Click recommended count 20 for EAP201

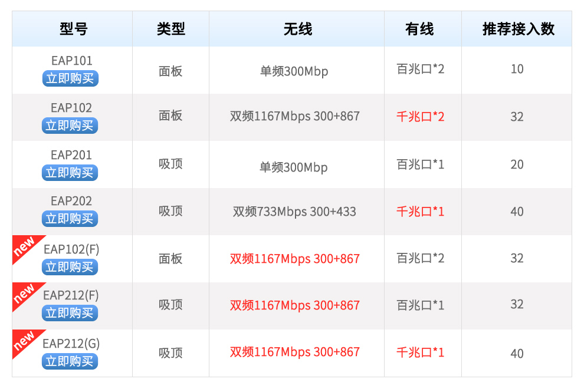click(517, 164)
